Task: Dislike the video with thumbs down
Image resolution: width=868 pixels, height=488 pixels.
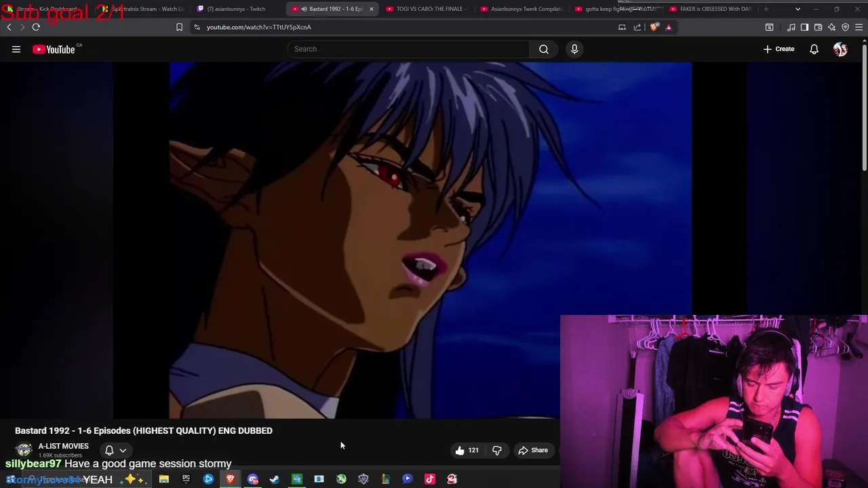Action: point(497,450)
